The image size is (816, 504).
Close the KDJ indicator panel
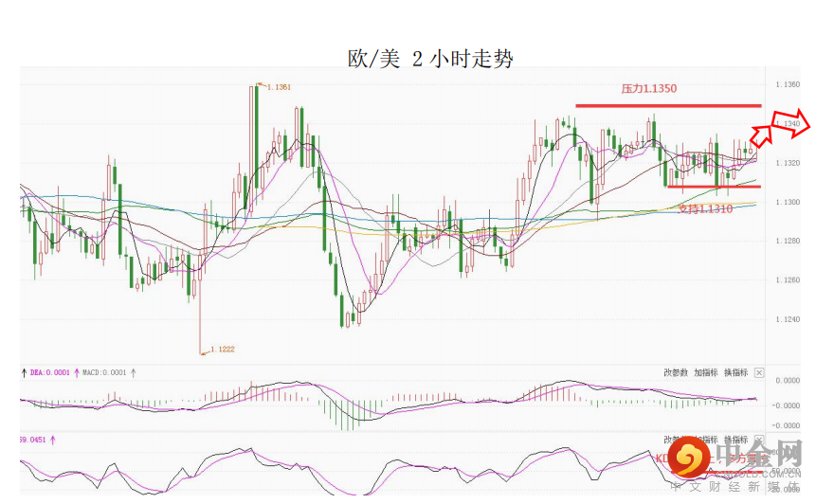click(x=759, y=440)
